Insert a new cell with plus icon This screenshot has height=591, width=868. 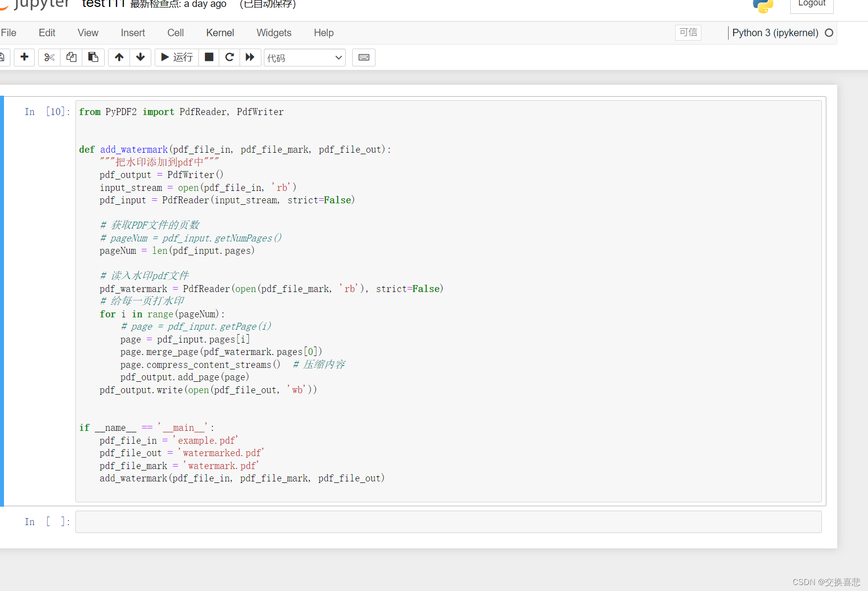point(24,58)
